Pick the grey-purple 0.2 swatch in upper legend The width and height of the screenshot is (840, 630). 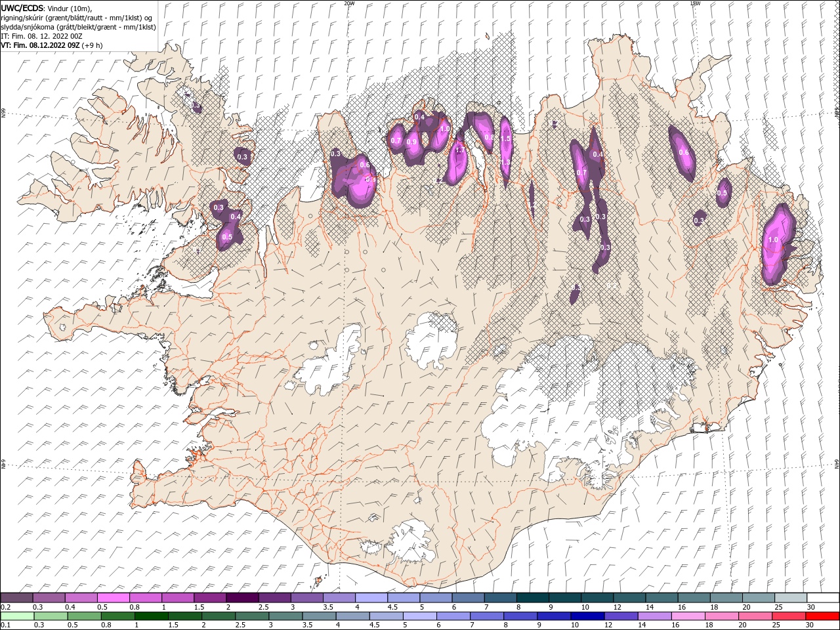pos(16,598)
